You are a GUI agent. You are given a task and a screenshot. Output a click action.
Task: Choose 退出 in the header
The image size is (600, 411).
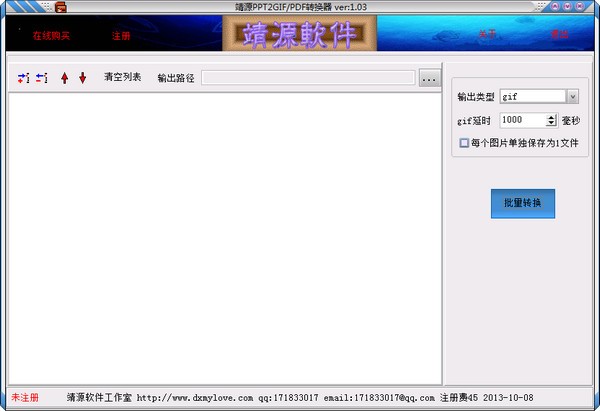point(560,35)
